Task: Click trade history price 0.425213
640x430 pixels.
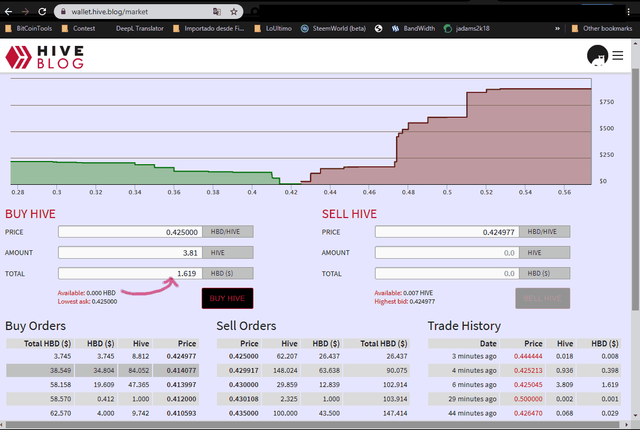Action: pyautogui.click(x=528, y=370)
